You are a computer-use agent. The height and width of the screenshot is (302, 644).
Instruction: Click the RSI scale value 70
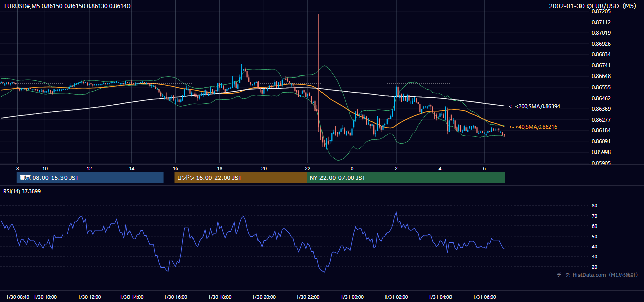(594, 216)
